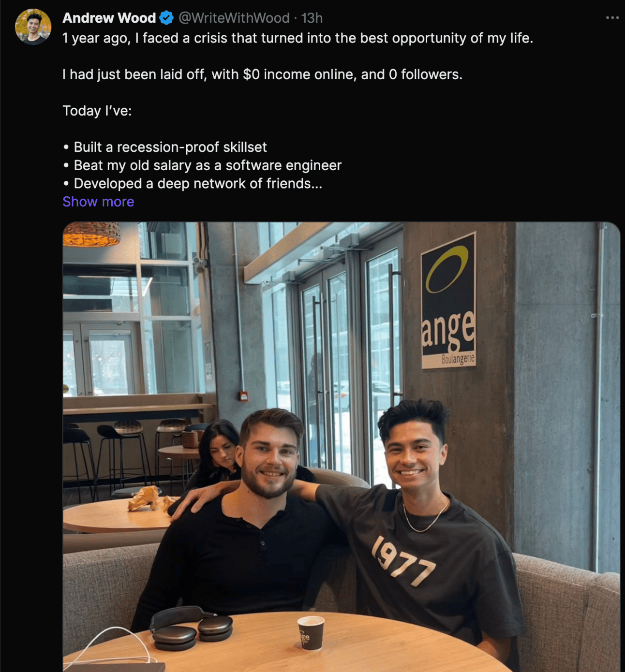Open the three-dot more options menu
Screen dimensions: 625x672
612,18
